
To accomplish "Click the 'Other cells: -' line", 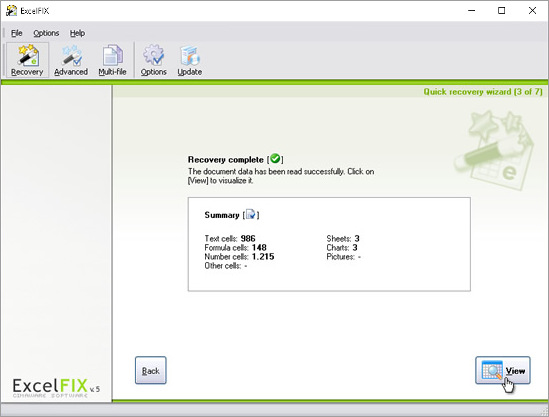I will (226, 266).
